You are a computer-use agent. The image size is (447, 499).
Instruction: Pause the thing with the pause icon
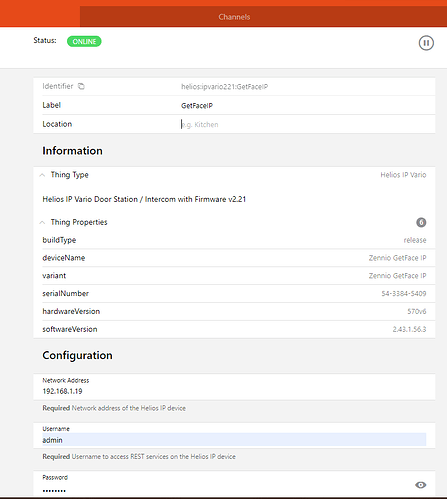pyautogui.click(x=426, y=43)
